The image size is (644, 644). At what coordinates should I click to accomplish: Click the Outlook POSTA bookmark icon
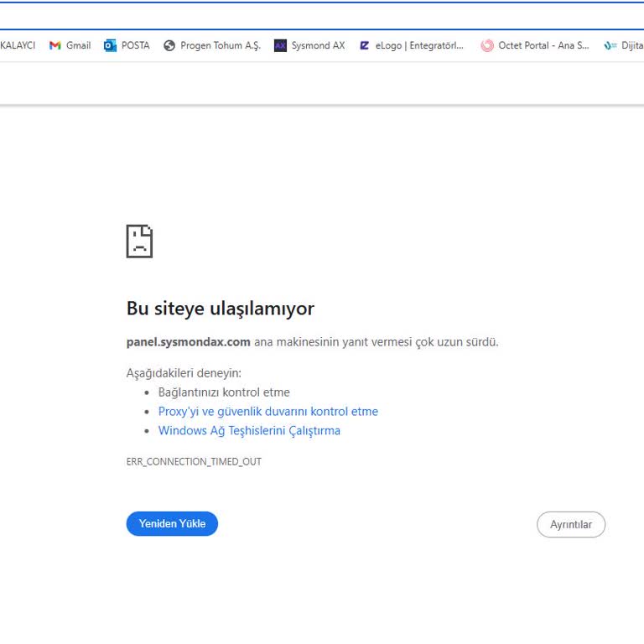point(110,45)
